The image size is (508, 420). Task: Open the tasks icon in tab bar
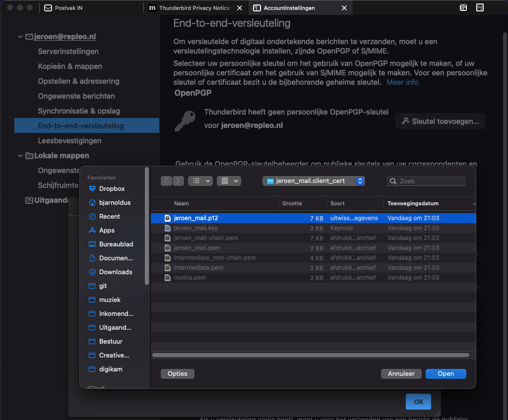tap(480, 7)
